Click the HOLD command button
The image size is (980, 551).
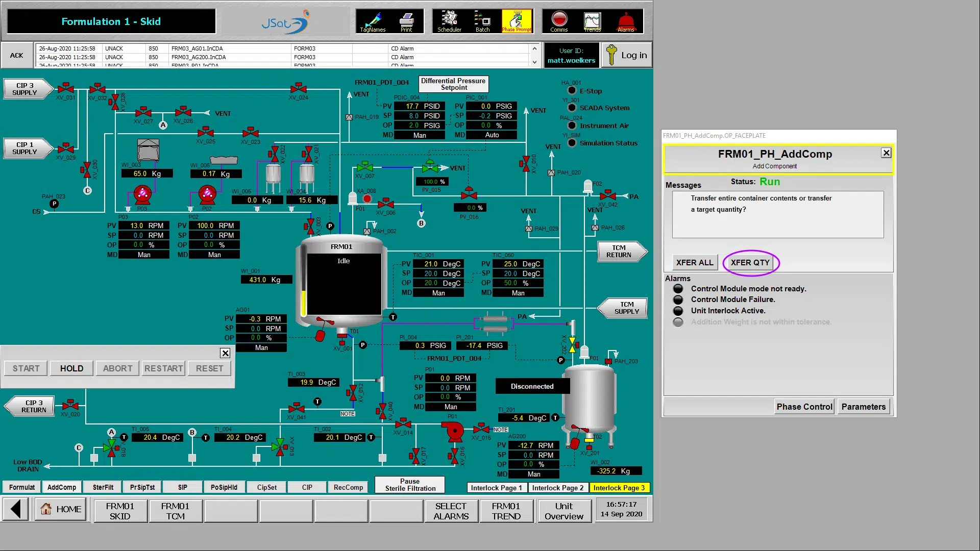pyautogui.click(x=71, y=368)
